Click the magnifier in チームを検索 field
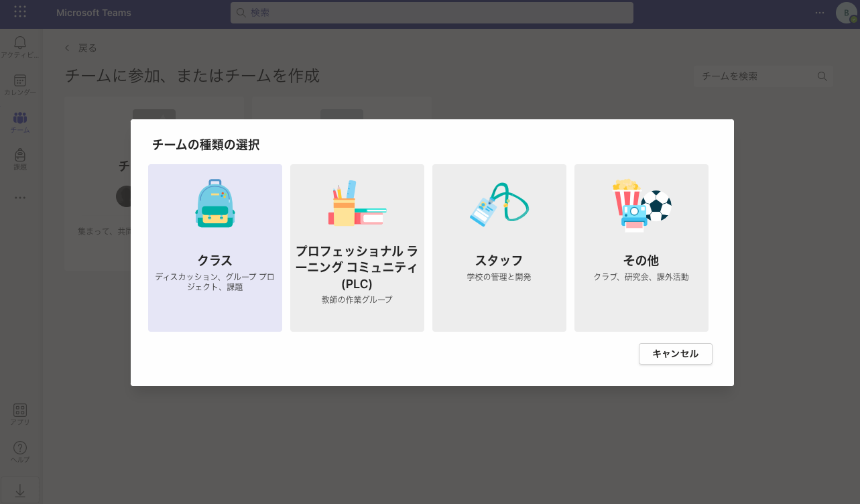Viewport: 860px width, 504px height. [x=822, y=76]
